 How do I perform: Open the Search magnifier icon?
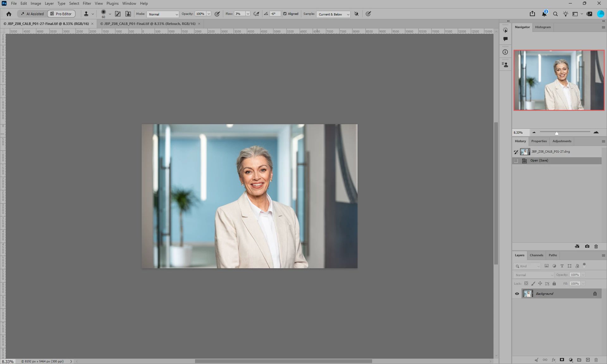pyautogui.click(x=555, y=14)
